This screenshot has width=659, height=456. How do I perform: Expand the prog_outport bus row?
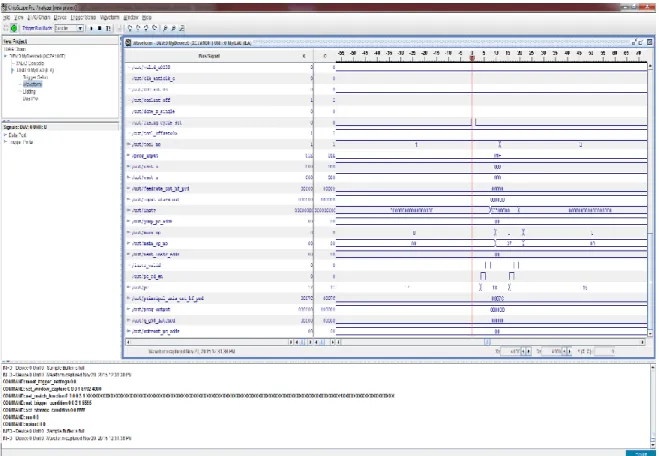pyautogui.click(x=129, y=309)
